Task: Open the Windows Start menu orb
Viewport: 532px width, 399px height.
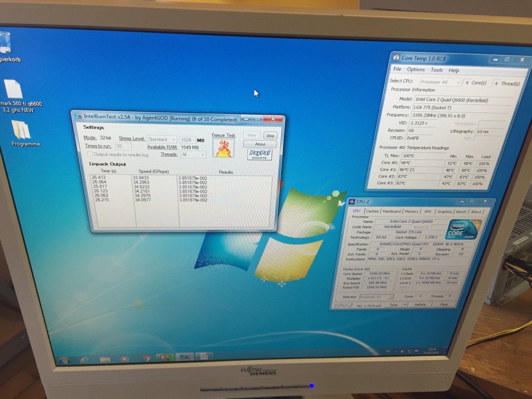Action: 64,361
